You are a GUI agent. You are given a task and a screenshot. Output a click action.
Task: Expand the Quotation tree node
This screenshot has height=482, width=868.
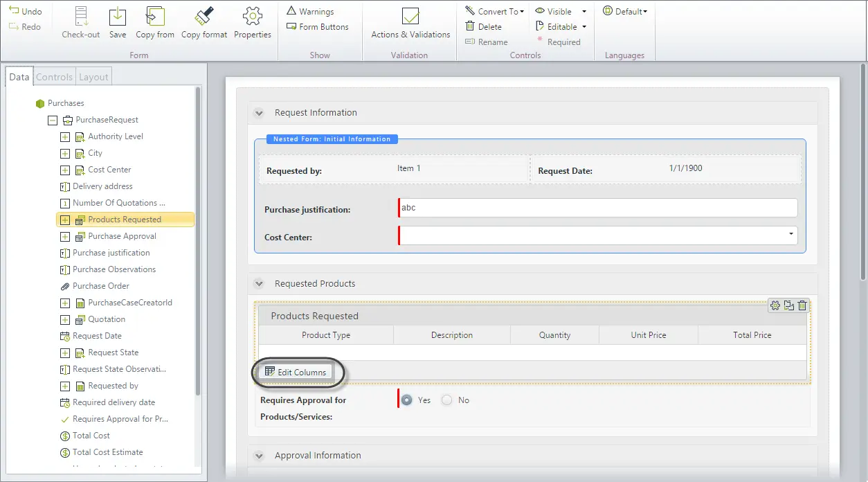65,319
